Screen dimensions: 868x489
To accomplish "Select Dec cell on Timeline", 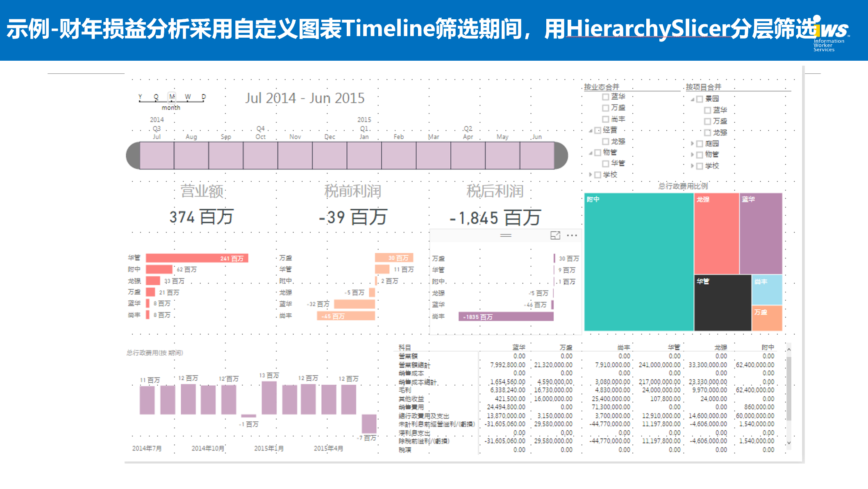I will click(330, 155).
